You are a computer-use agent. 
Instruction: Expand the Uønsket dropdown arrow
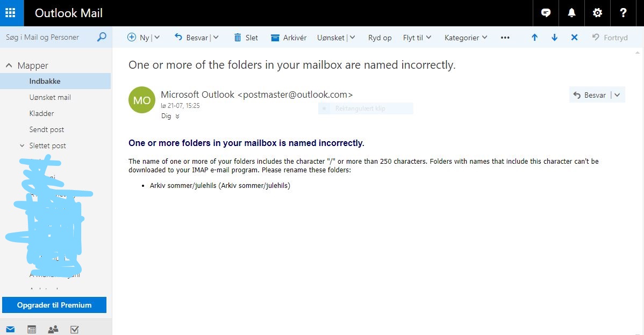353,38
